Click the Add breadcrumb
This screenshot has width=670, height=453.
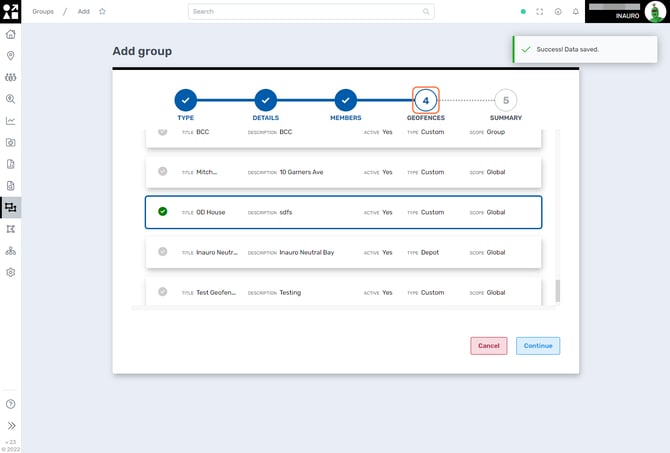pos(84,12)
